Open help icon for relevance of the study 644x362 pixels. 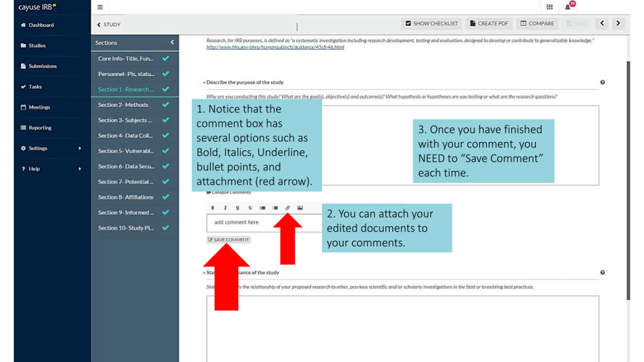click(602, 272)
